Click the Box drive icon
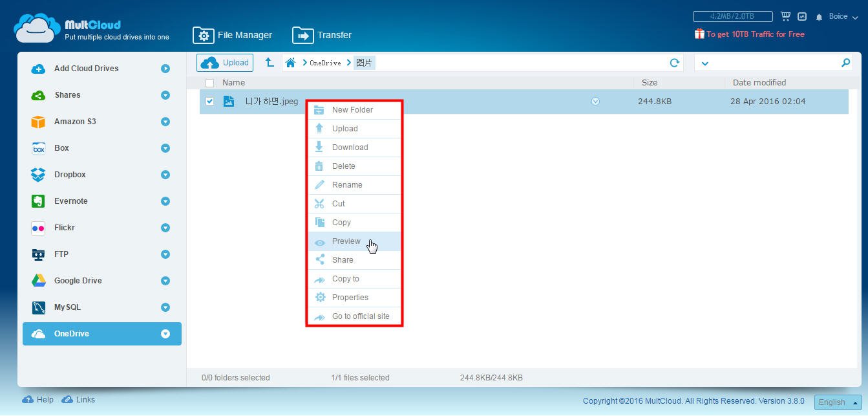Viewport: 868px width, 416px height. 38,148
